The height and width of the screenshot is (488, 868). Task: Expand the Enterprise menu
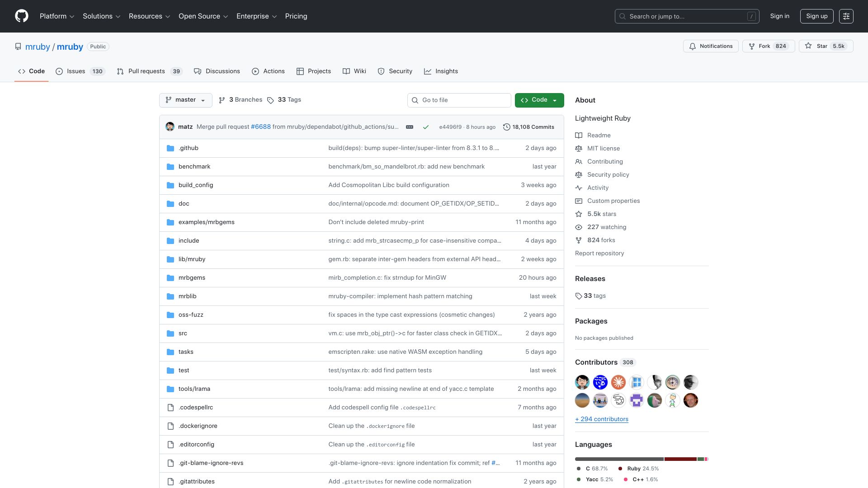tap(256, 16)
